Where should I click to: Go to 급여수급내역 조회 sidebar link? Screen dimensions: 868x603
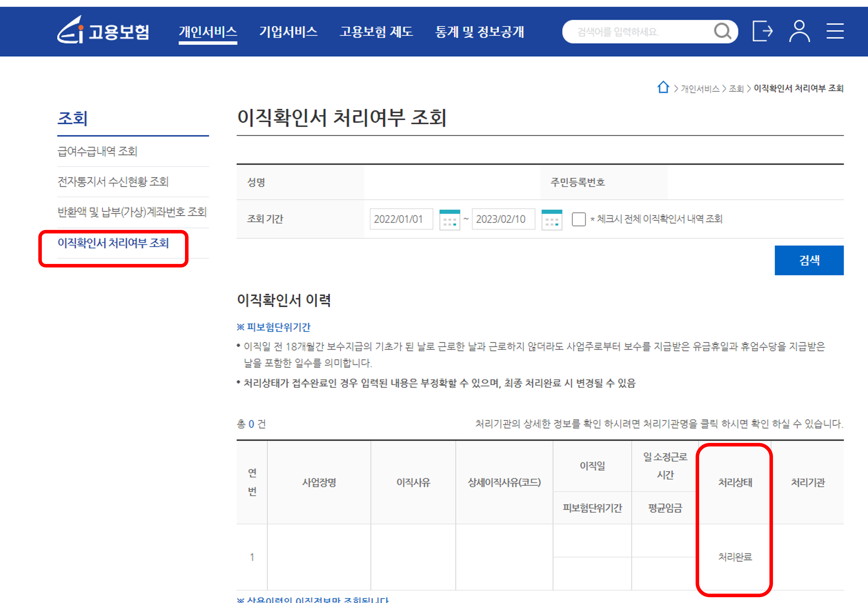click(97, 152)
